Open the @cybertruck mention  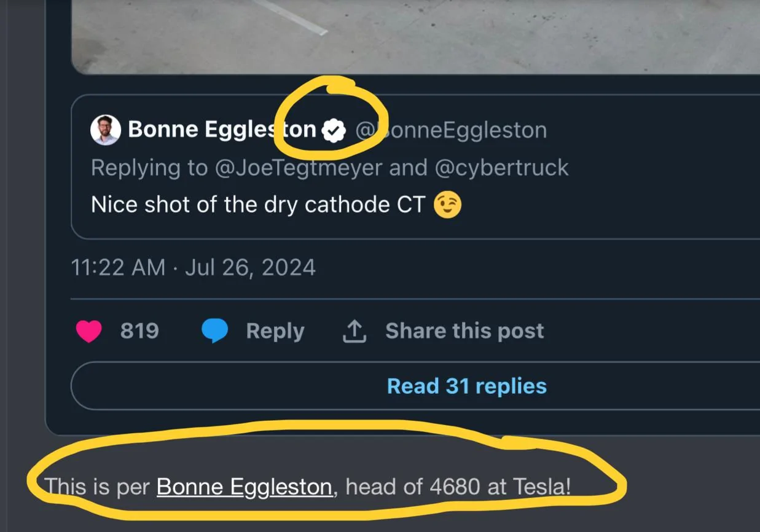502,168
